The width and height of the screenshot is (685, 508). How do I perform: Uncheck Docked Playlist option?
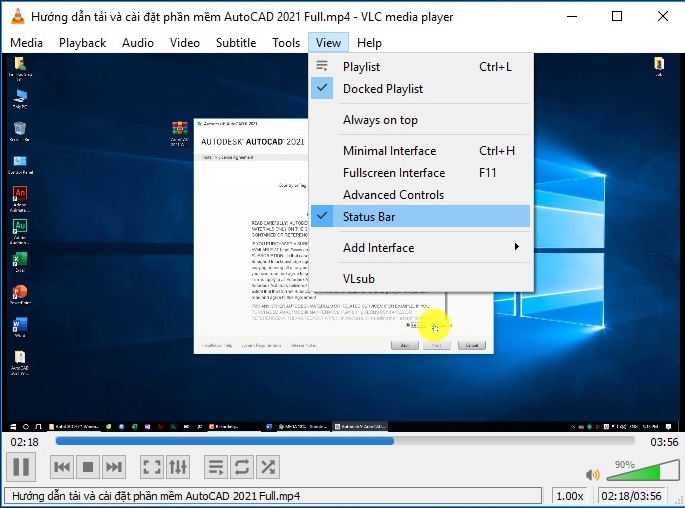pos(420,89)
